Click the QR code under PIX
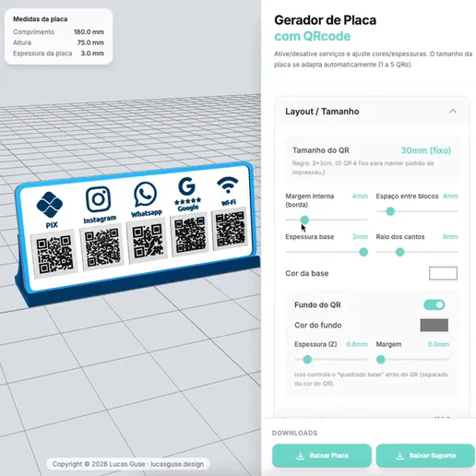 (x=54, y=255)
